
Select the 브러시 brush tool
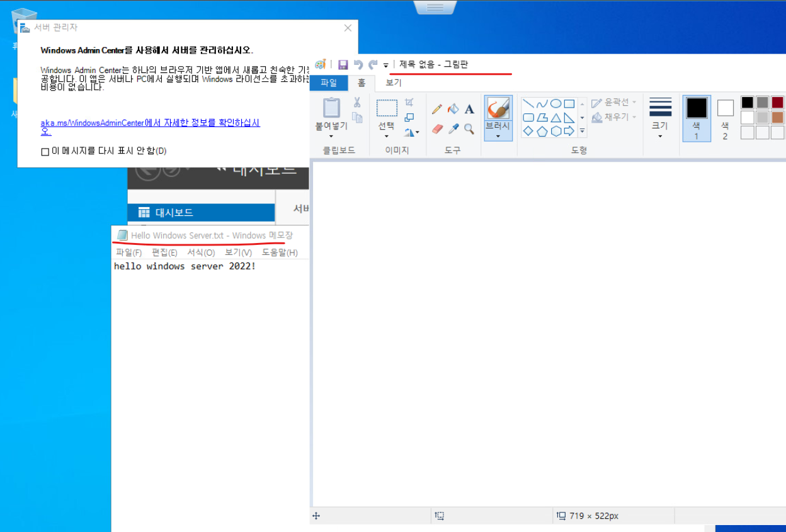[498, 108]
